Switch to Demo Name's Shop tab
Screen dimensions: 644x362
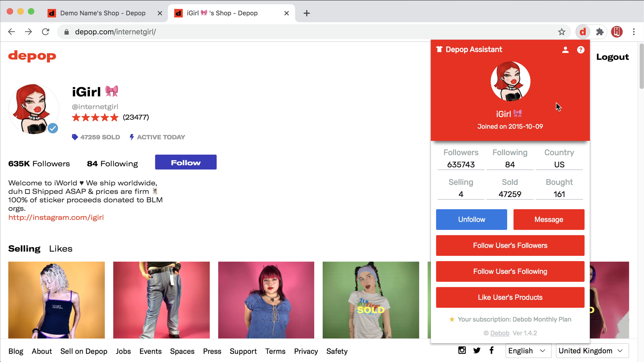103,13
